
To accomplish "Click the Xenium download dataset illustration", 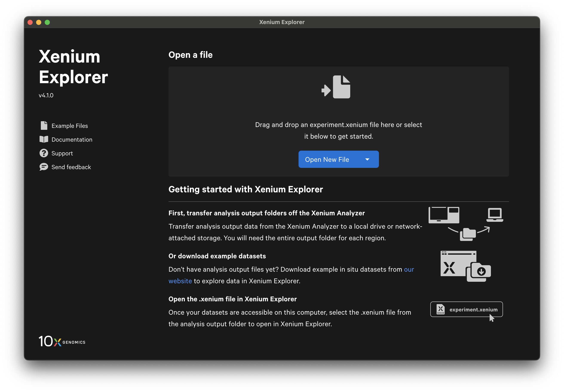I will pyautogui.click(x=465, y=266).
